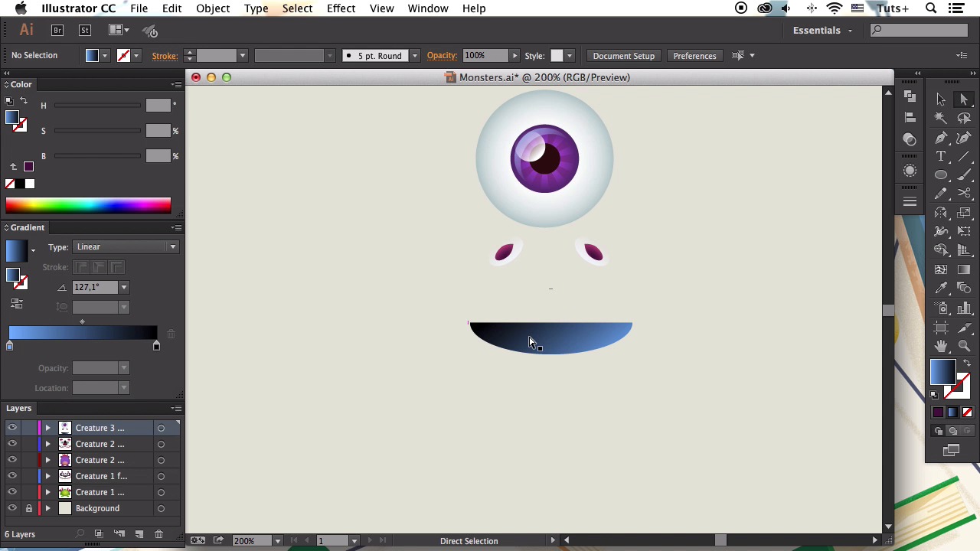This screenshot has height=551, width=980.
Task: Click the Ellipse shape tool
Action: tap(941, 175)
